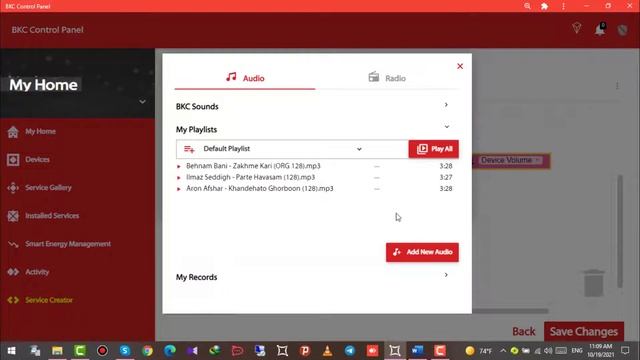Screen dimensions: 640x360
Task: Expand the My Records section
Action: coord(446,275)
